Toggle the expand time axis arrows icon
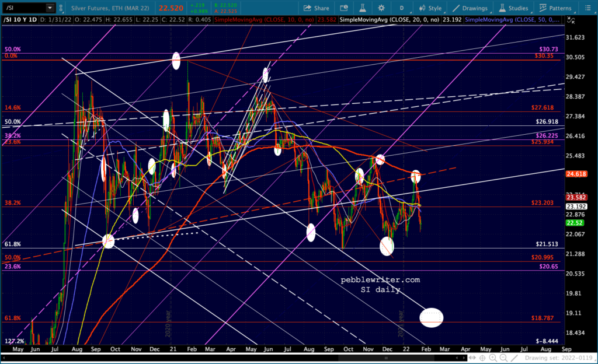598x364 pixels. (x=472, y=358)
